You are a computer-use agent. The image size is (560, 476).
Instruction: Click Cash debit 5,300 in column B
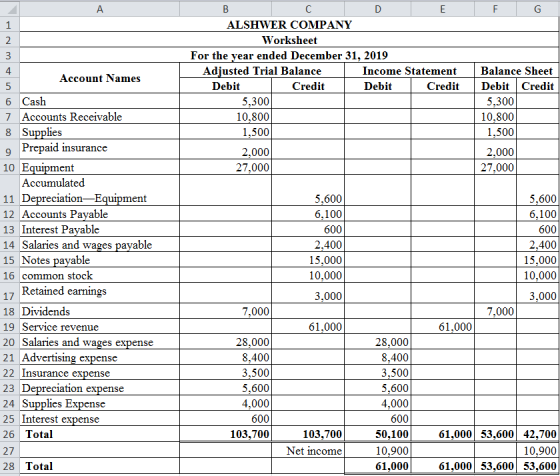[x=225, y=101]
